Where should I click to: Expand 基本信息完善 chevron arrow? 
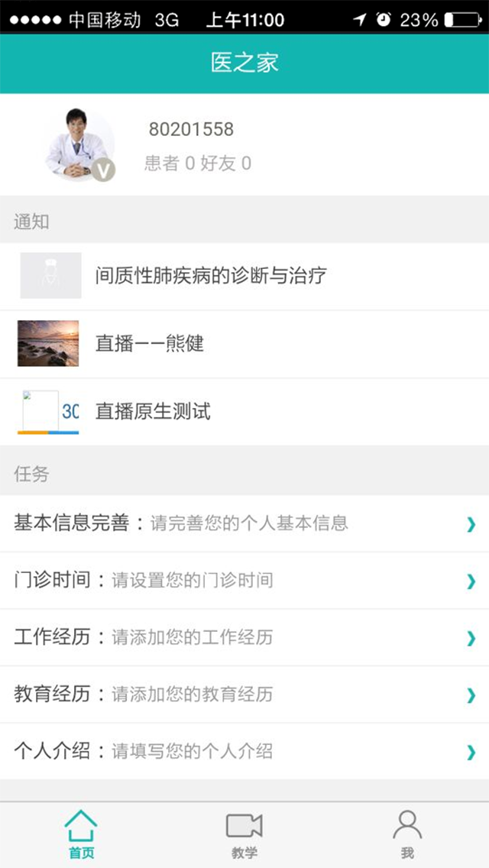click(x=471, y=524)
